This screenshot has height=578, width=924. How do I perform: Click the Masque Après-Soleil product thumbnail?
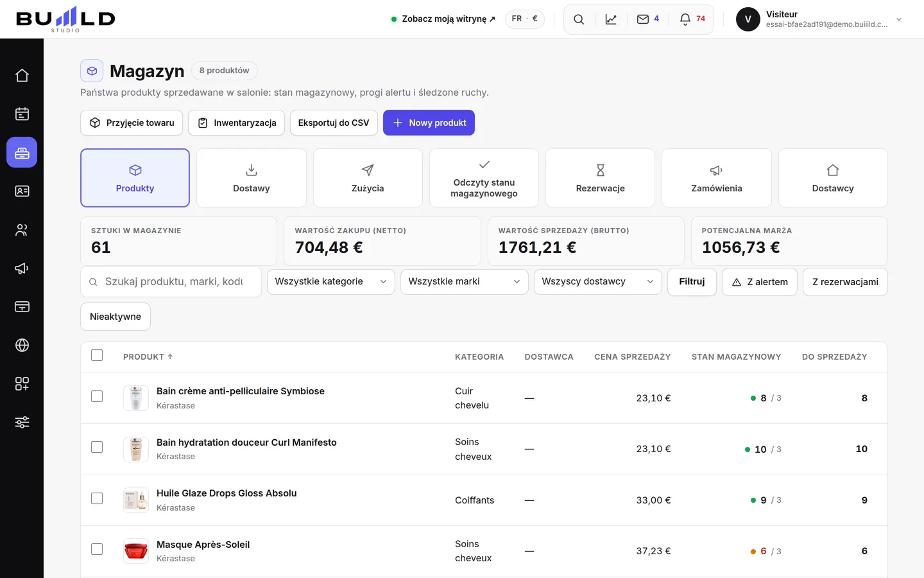pyautogui.click(x=136, y=551)
